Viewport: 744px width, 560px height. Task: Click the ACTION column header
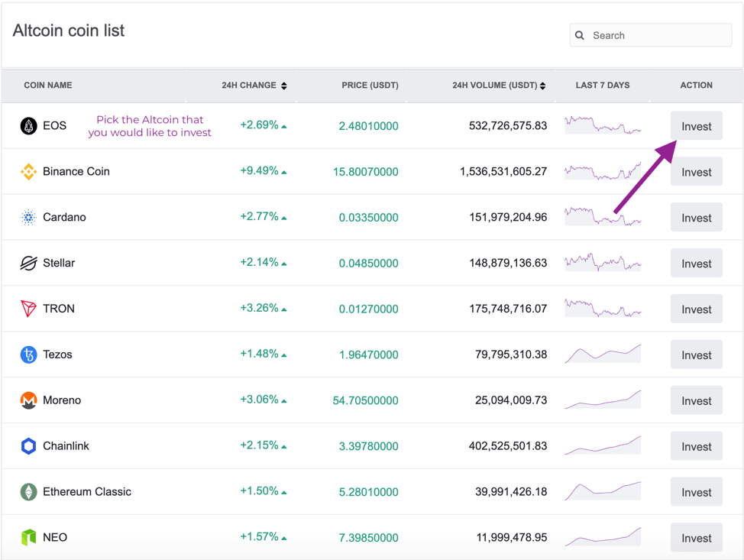tap(696, 86)
